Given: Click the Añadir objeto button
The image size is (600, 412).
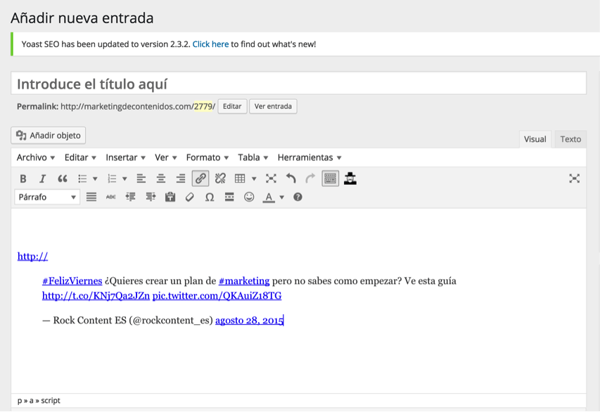Looking at the screenshot, I should tap(50, 135).
